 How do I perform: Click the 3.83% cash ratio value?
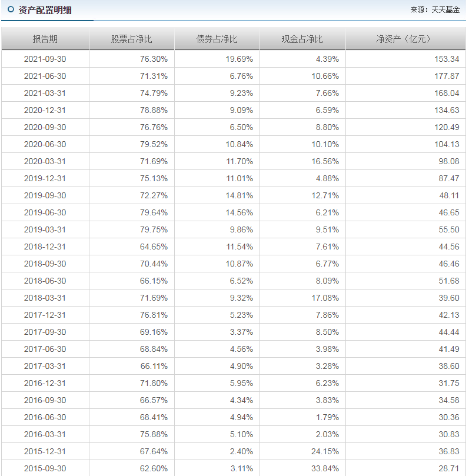pyautogui.click(x=327, y=400)
